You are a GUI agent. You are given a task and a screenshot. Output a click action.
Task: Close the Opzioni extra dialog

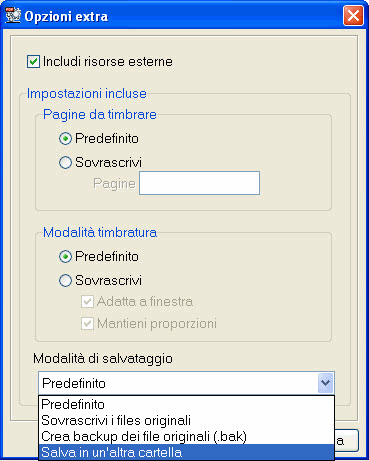pyautogui.click(x=353, y=15)
